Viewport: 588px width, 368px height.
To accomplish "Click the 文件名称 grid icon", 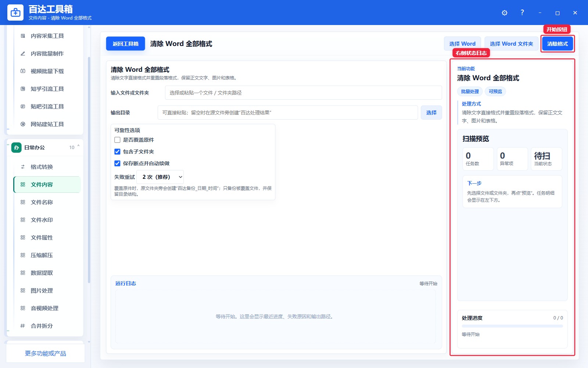I will point(23,202).
